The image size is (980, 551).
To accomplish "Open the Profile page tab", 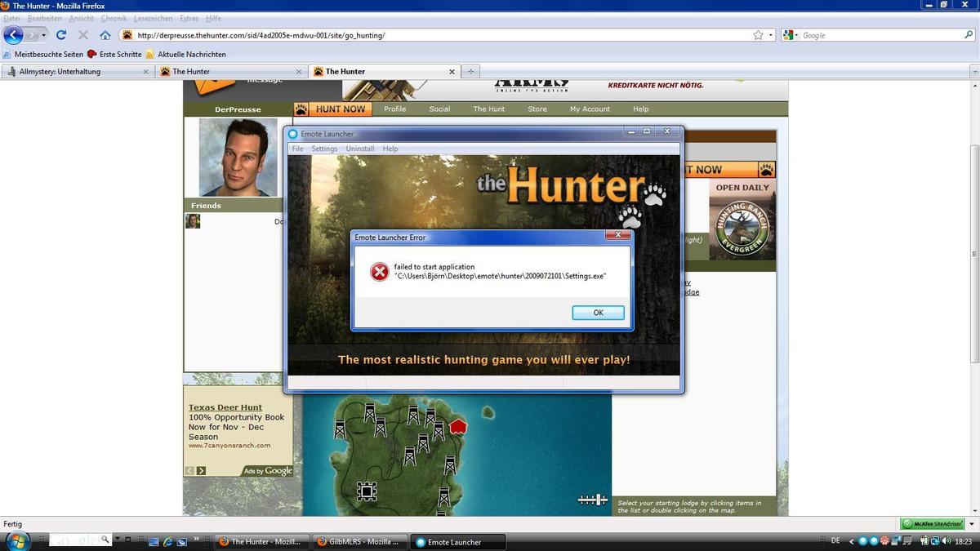I will tap(395, 109).
